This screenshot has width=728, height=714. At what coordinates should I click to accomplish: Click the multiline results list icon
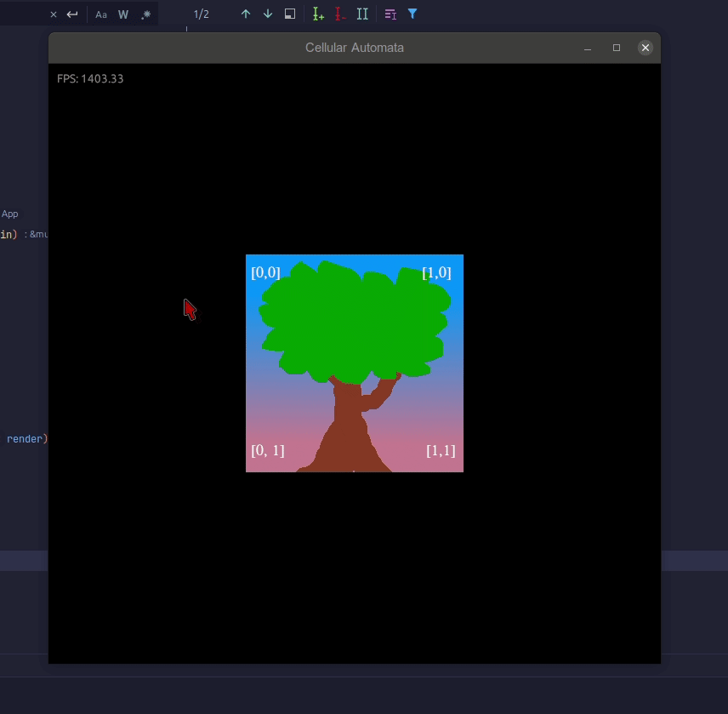coord(390,14)
